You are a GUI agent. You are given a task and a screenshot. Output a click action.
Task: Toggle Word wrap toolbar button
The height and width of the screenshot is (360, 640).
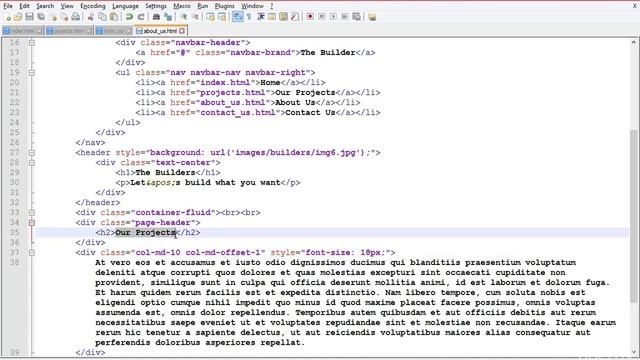pyautogui.click(x=237, y=17)
